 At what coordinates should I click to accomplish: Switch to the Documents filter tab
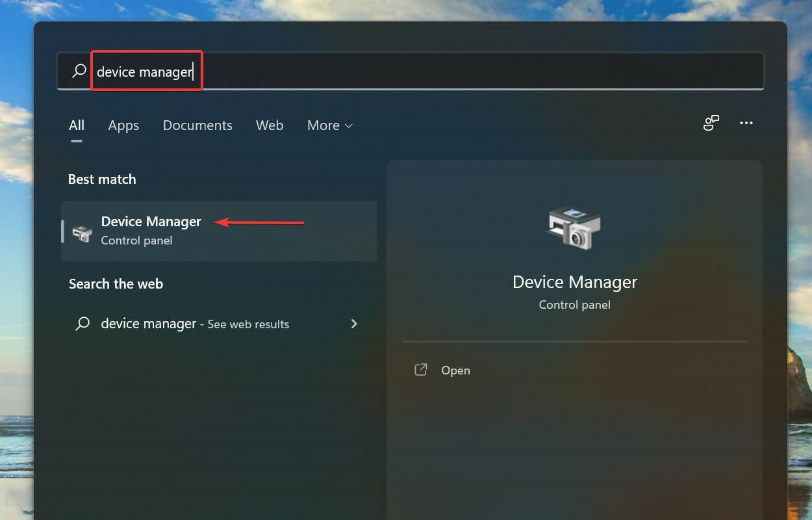197,125
